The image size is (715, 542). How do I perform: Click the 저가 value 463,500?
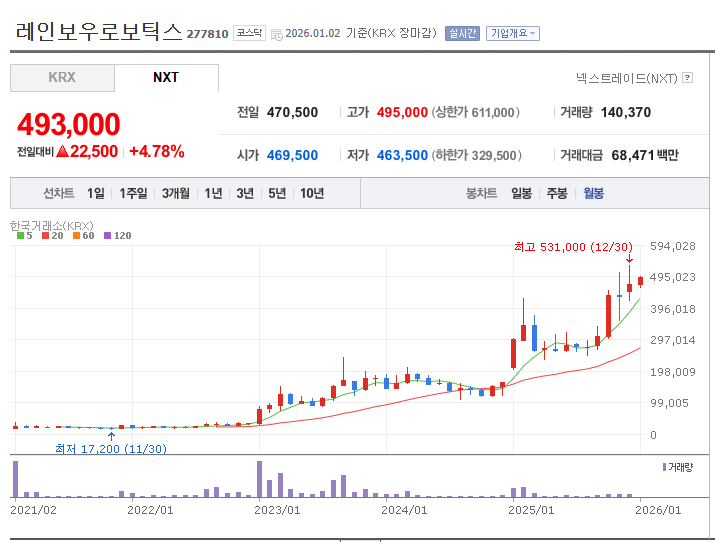tap(402, 155)
